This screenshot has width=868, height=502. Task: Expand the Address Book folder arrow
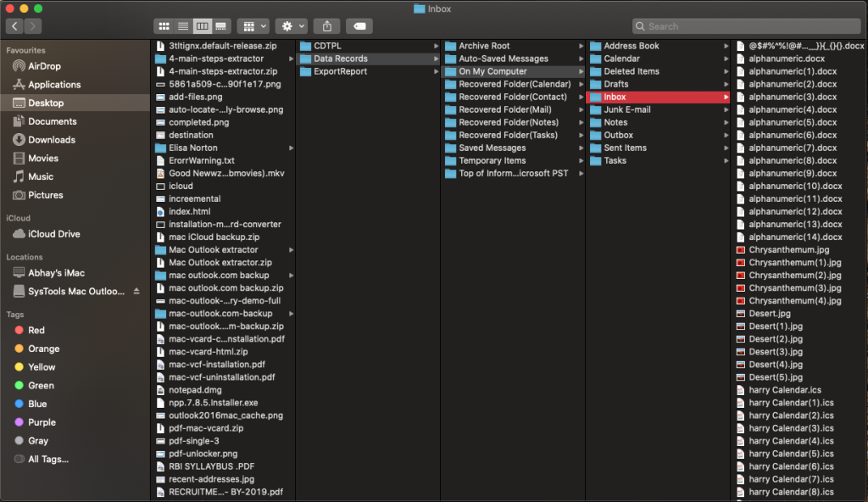tap(726, 46)
